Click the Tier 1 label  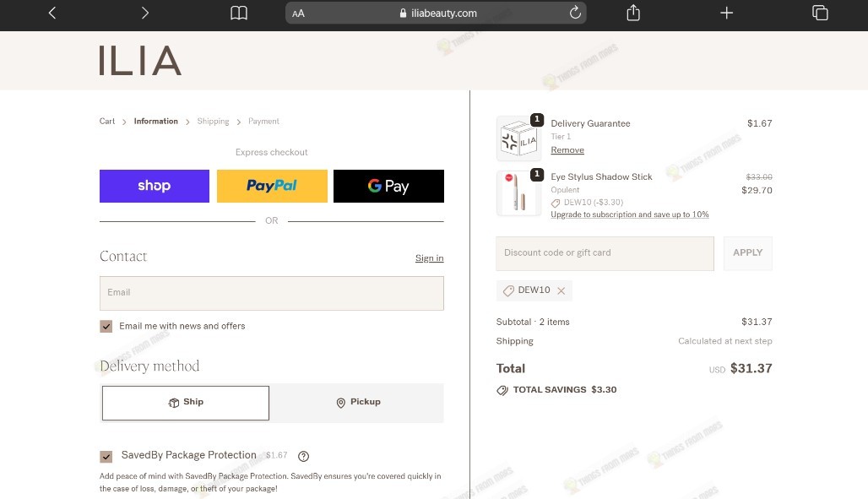point(561,136)
